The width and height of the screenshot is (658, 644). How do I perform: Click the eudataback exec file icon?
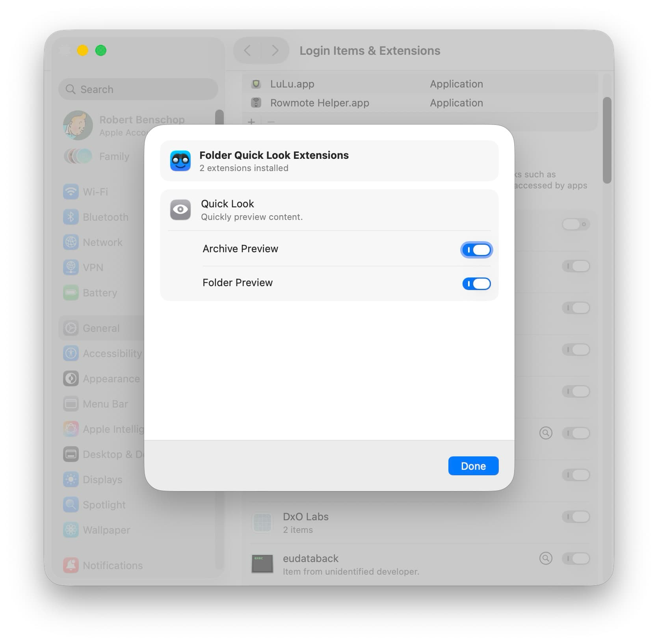coord(262,564)
